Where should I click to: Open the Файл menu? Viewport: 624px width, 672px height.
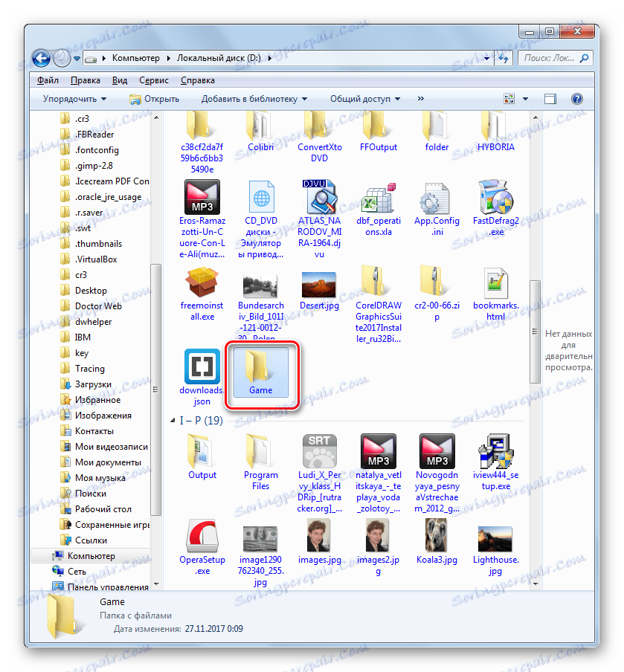click(x=48, y=80)
